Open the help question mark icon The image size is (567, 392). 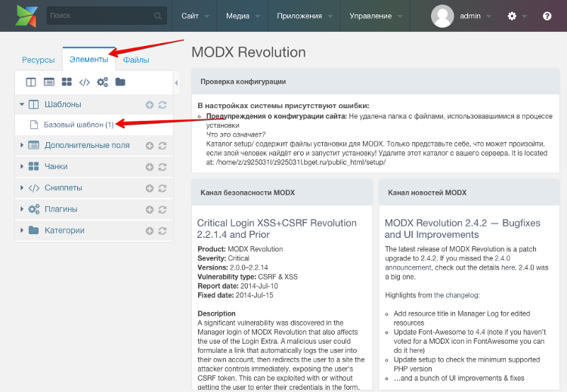coord(547,16)
